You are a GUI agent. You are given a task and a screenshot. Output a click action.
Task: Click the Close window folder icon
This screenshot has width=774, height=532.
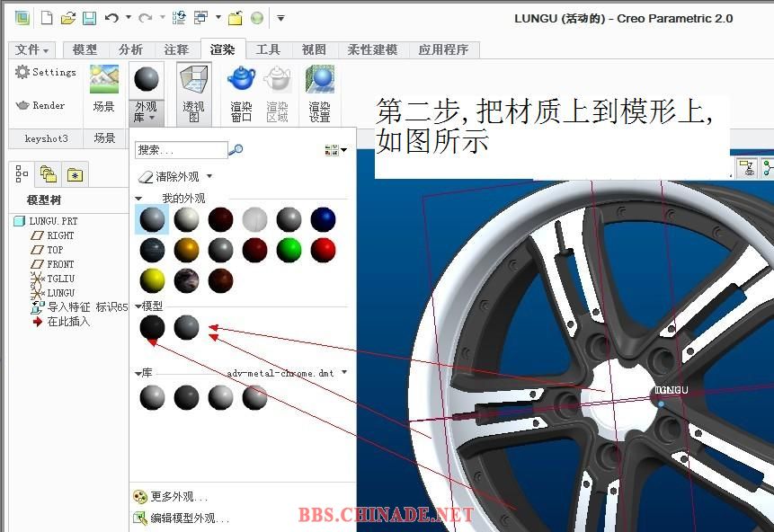tap(235, 18)
